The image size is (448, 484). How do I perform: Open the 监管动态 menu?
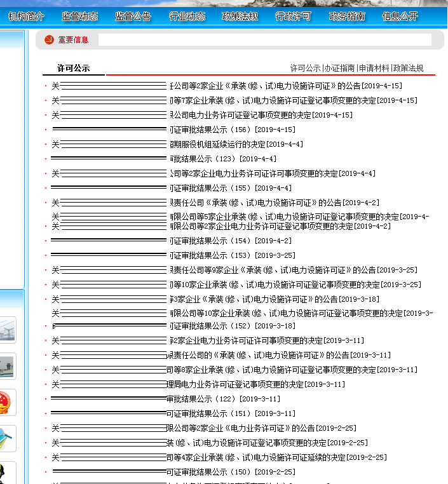(80, 17)
